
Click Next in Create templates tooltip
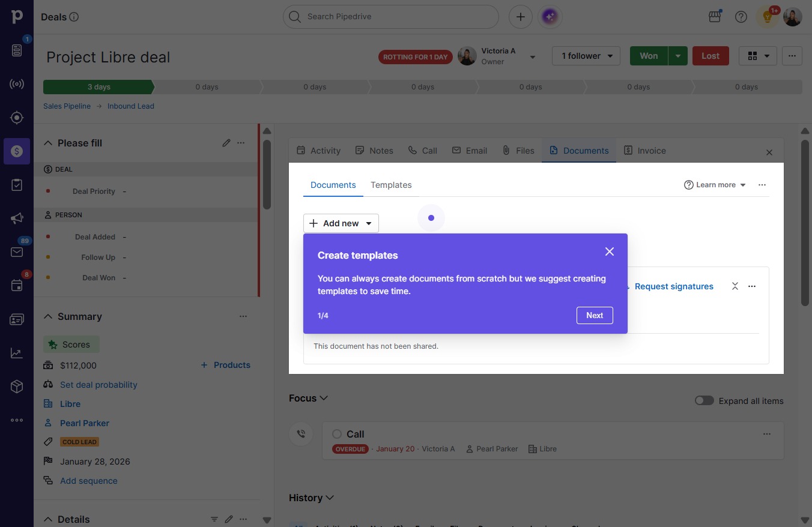(x=595, y=315)
